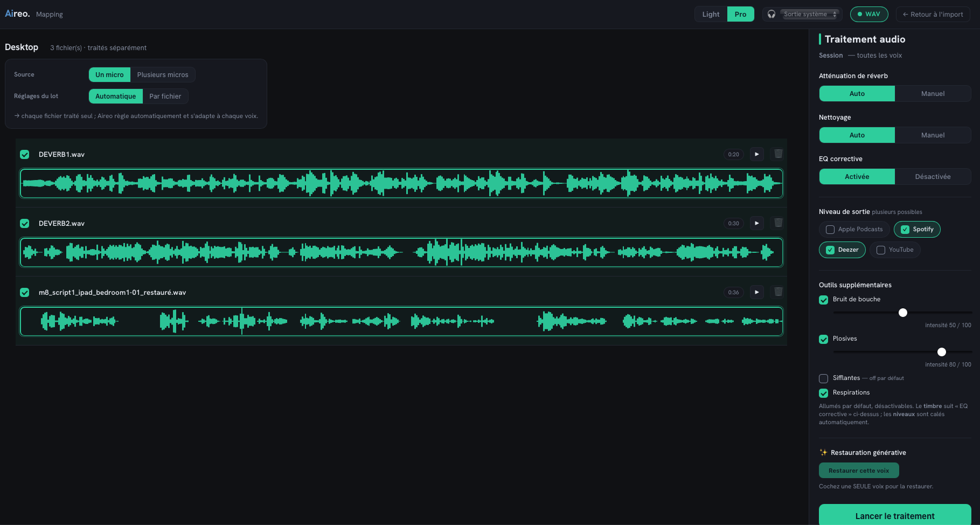Image resolution: width=980 pixels, height=525 pixels.
Task: Click the m8_script1_ipad_bedroom1-01_restauré.wav waveform
Action: (x=401, y=321)
